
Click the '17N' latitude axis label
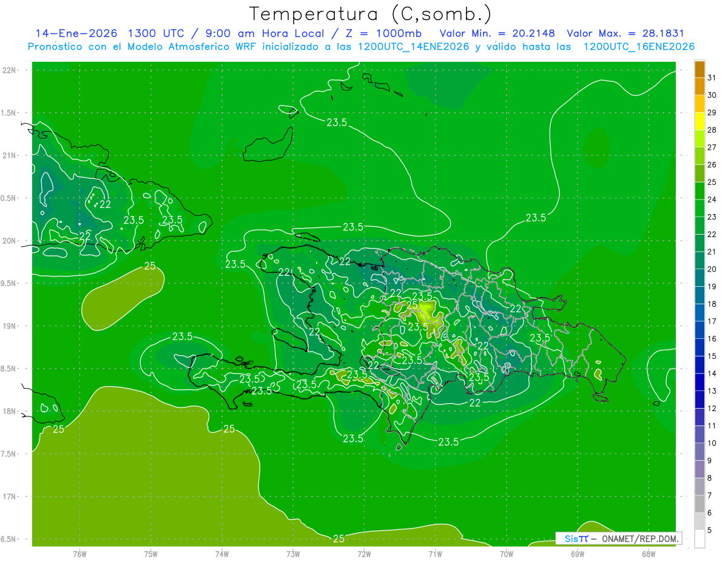pyautogui.click(x=10, y=497)
